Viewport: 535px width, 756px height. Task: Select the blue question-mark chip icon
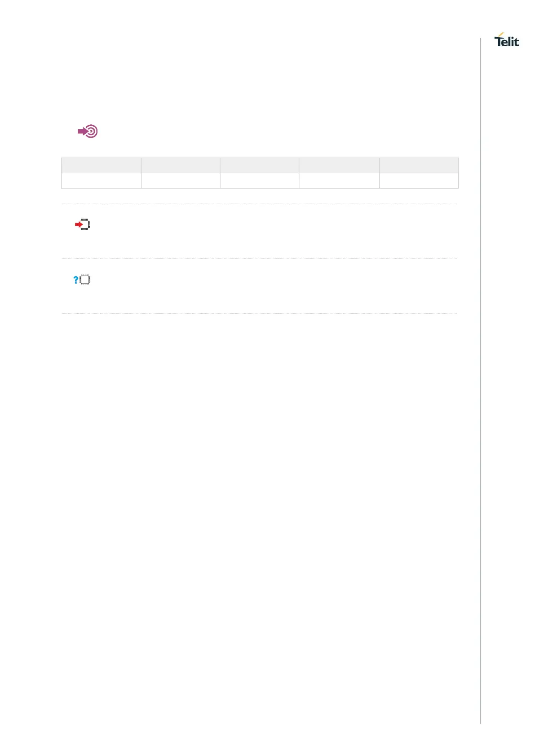pos(82,280)
